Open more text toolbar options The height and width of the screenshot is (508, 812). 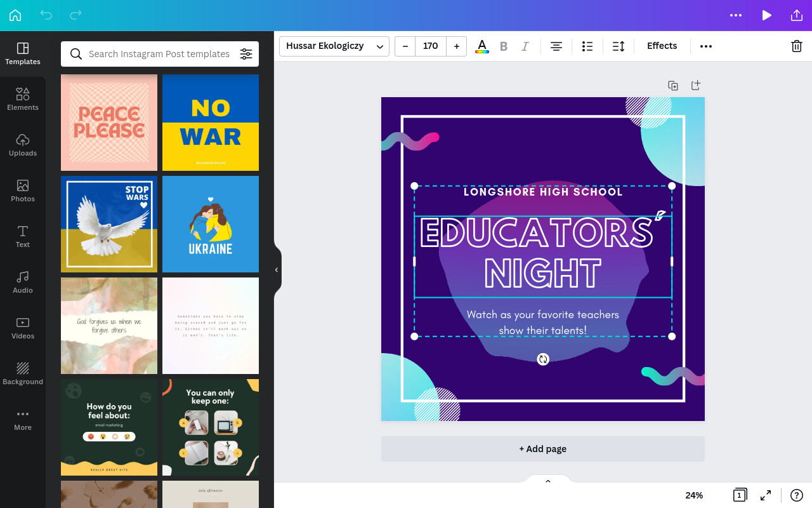click(x=706, y=46)
